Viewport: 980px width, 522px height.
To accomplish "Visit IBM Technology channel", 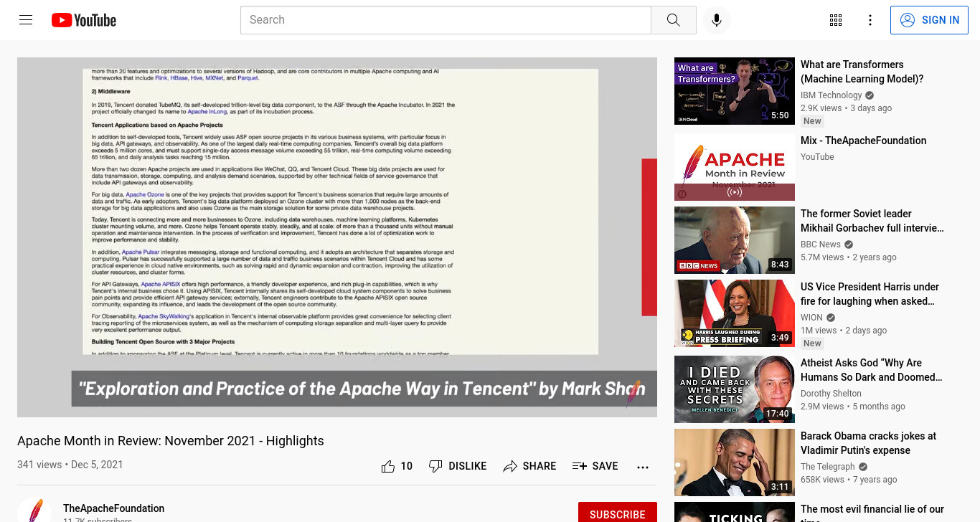I will click(x=831, y=95).
